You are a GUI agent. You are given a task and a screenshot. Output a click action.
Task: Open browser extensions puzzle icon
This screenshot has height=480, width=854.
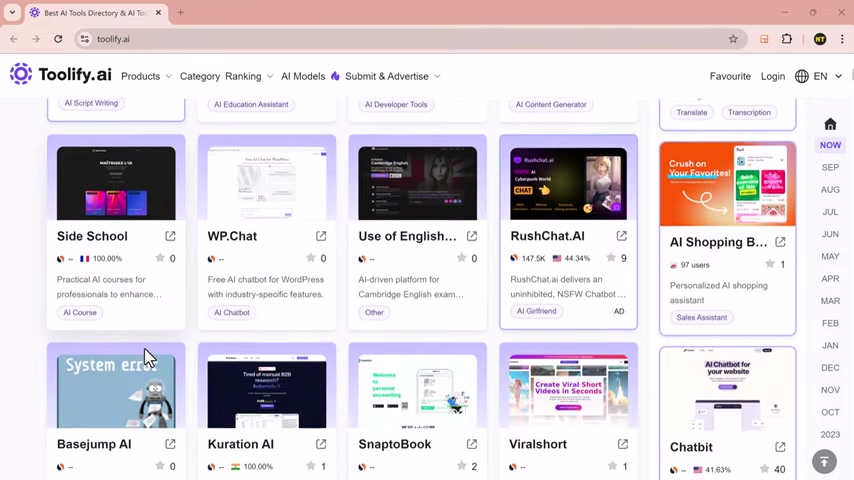[x=786, y=39]
